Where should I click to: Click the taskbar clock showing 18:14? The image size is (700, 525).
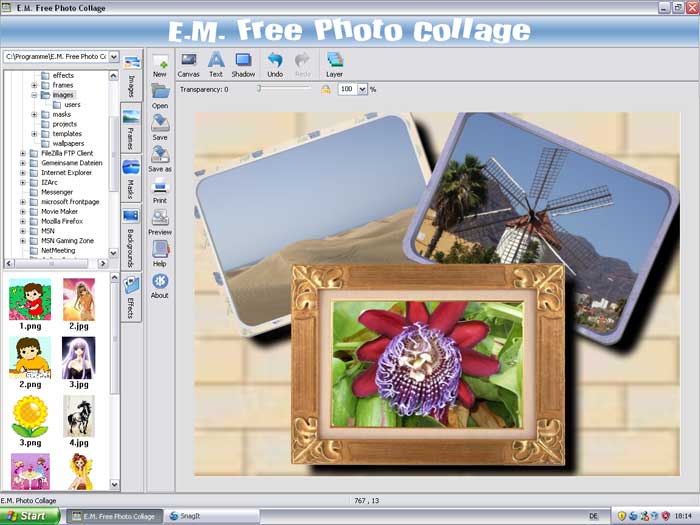pyautogui.click(x=683, y=516)
